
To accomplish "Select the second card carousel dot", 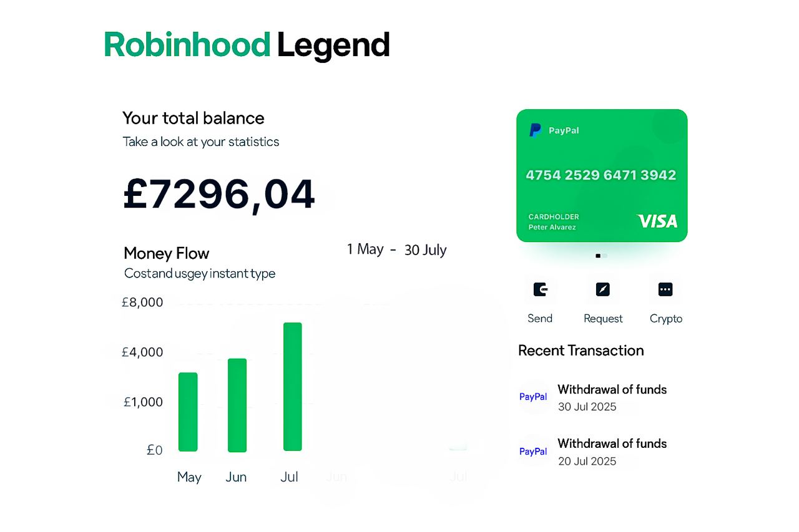I will [x=604, y=256].
